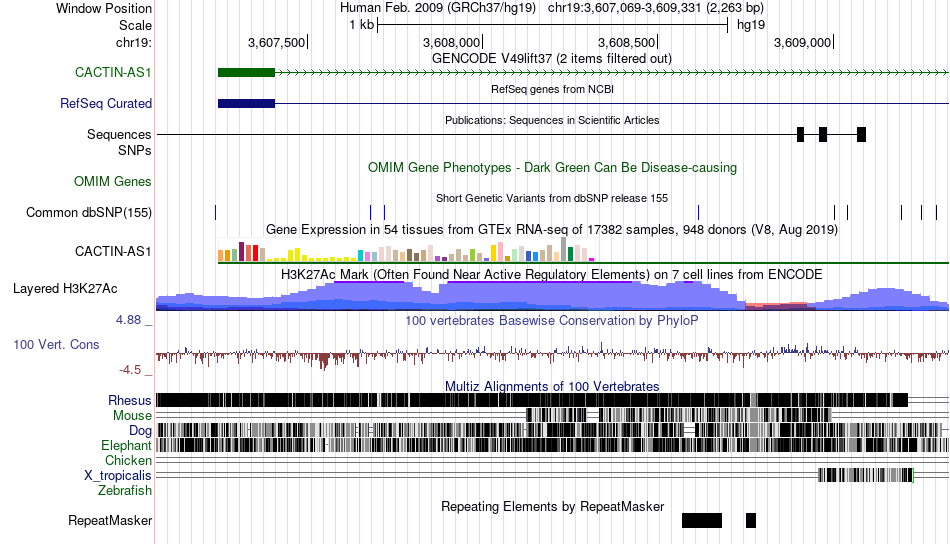Select the Chicken alignment label
Viewport: 950px width, 544px height.
pyautogui.click(x=128, y=460)
